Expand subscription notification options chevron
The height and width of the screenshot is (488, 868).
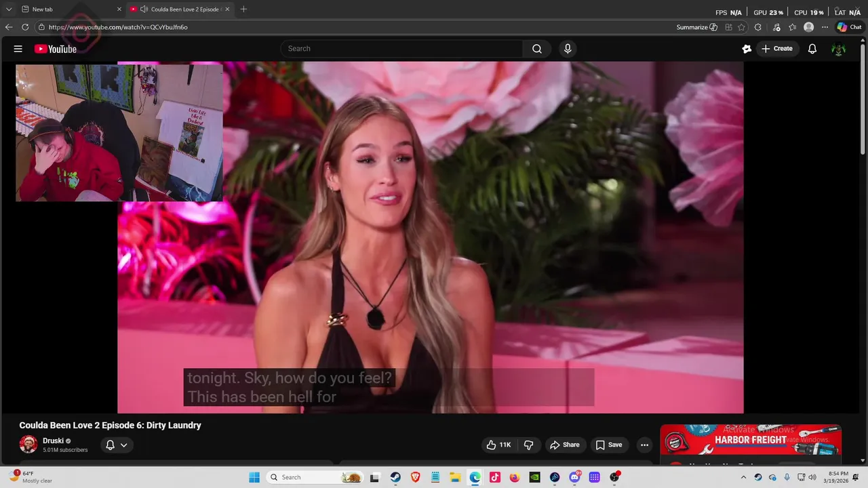(123, 445)
